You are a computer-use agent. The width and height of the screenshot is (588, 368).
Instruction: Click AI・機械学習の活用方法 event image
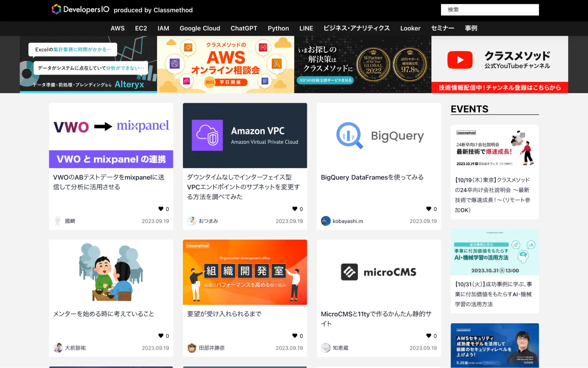(495, 252)
